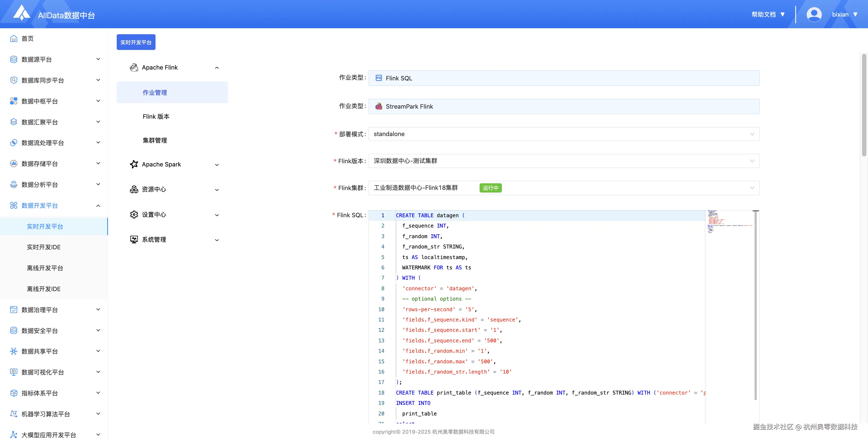Click the 资源中心 cubes icon
Image resolution: width=868 pixels, height=441 pixels.
point(134,189)
